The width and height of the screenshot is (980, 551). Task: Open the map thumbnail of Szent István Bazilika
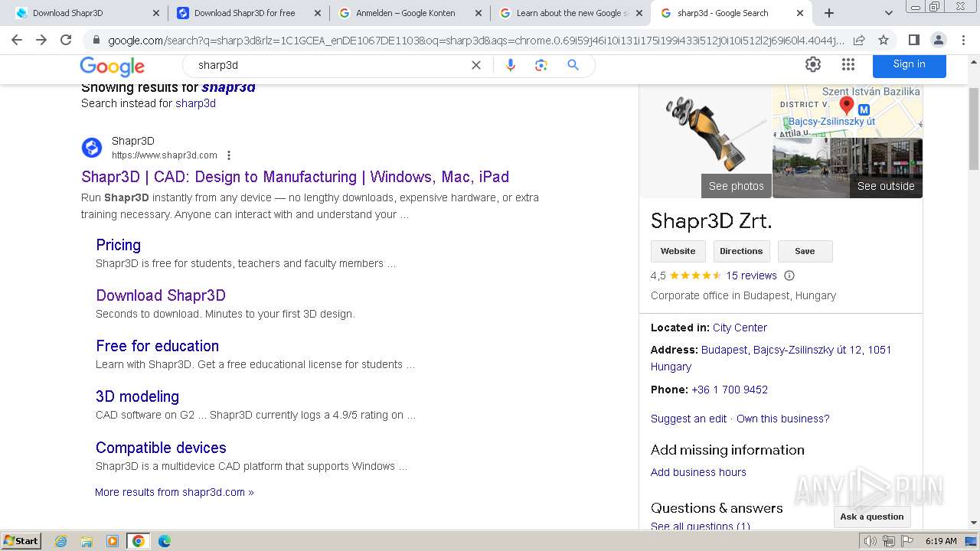848,111
